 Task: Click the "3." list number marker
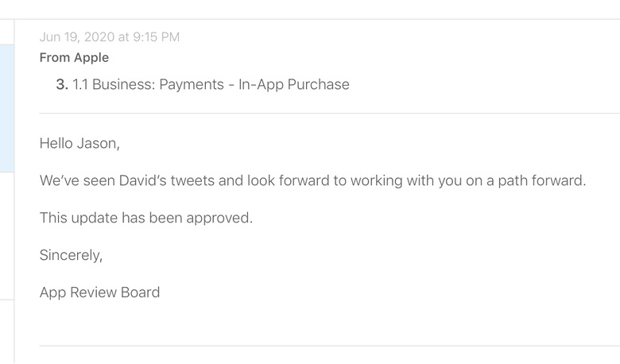pyautogui.click(x=61, y=84)
